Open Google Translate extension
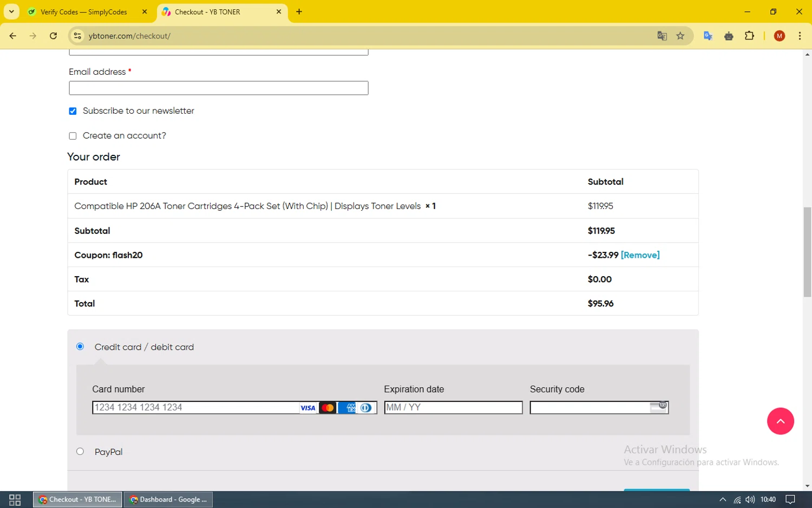The height and width of the screenshot is (508, 812). click(708, 36)
